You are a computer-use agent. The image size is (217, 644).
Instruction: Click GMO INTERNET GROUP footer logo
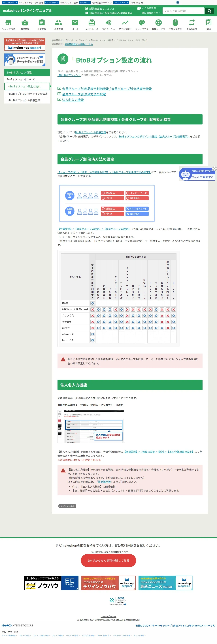(18, 626)
